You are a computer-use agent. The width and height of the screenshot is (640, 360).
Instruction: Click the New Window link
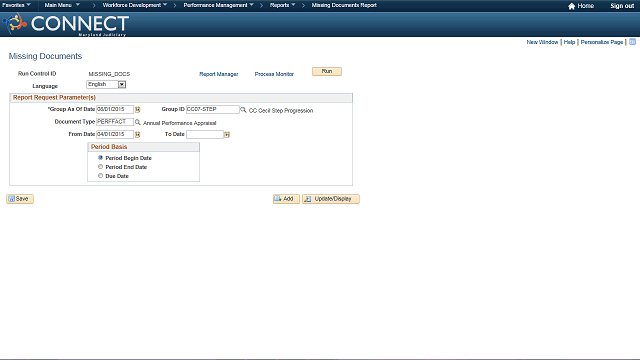coord(542,42)
